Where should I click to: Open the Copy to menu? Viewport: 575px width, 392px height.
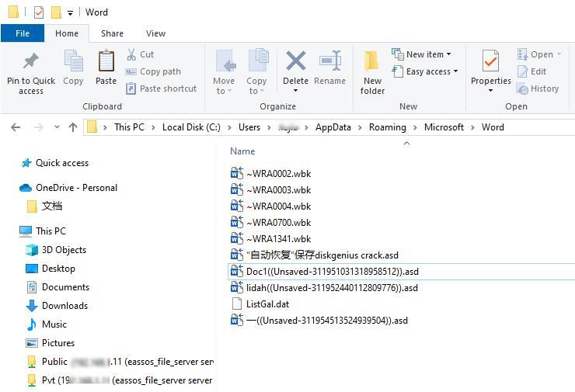pyautogui.click(x=256, y=72)
